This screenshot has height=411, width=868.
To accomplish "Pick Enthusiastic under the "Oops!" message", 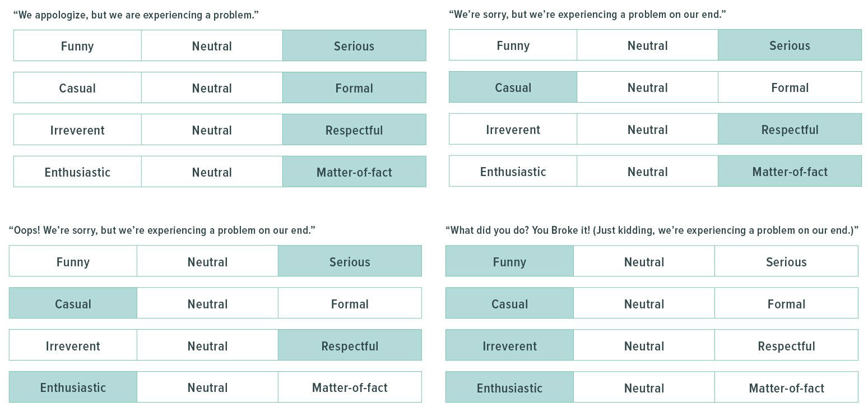I will click(x=73, y=387).
